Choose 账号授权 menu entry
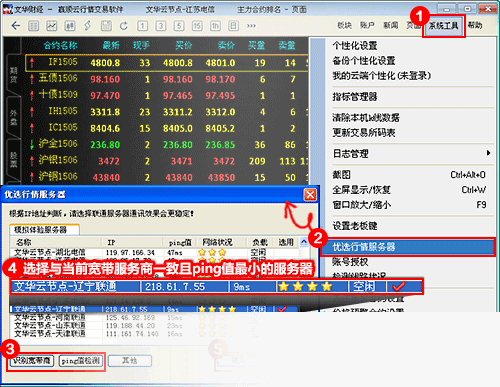 [350, 262]
